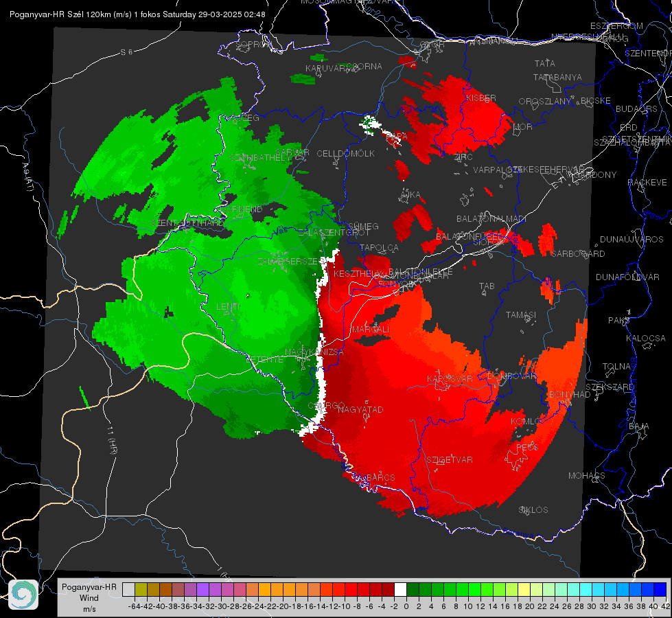Image resolution: width=672 pixels, height=618 pixels.
Task: Click the BAJA town label
Action: (639, 426)
